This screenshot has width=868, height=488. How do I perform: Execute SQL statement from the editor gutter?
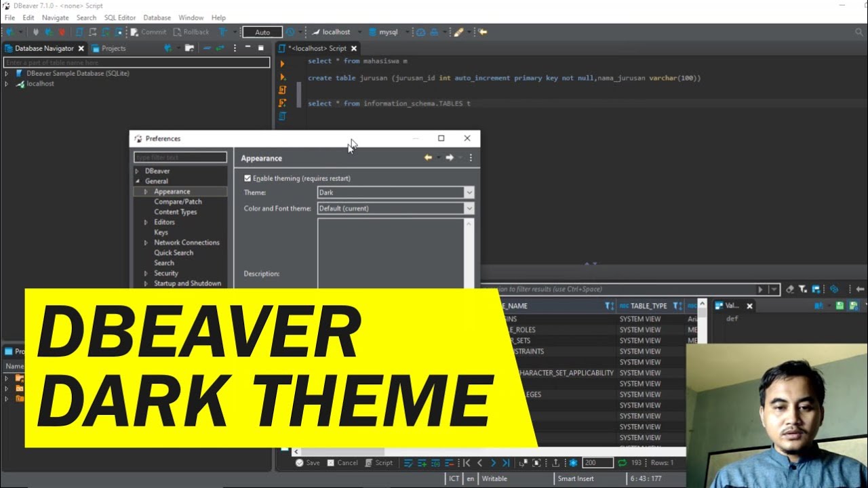[x=283, y=63]
